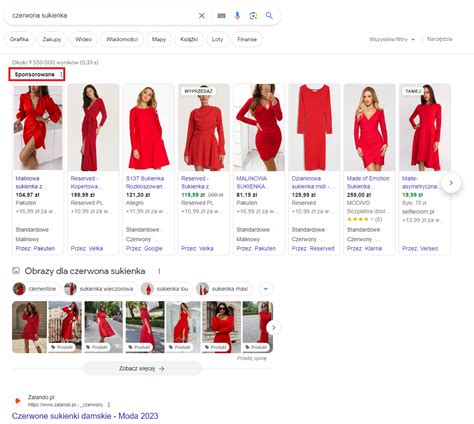Click the selfieroom.pl seller name
This screenshot has height=424, width=474.
point(418,212)
